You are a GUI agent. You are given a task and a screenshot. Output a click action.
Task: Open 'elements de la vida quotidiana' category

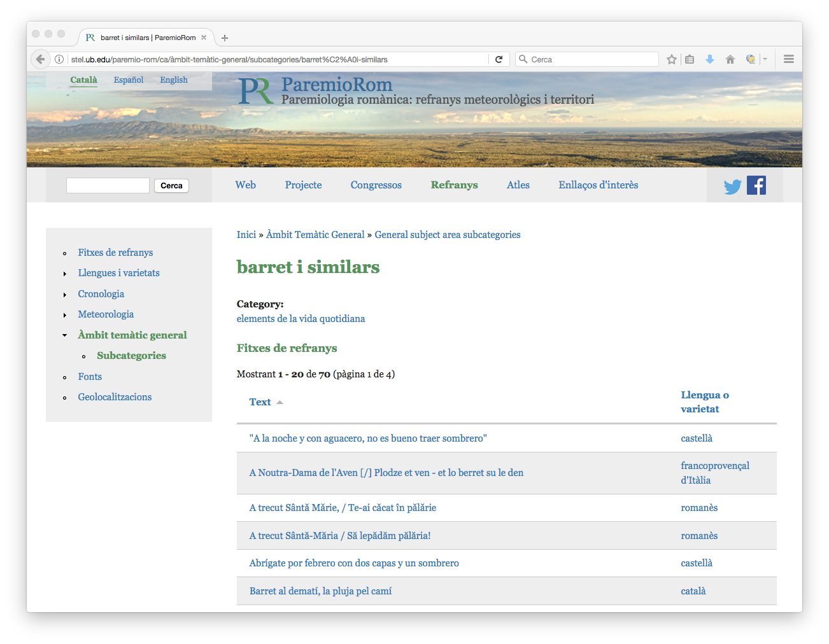tap(301, 319)
